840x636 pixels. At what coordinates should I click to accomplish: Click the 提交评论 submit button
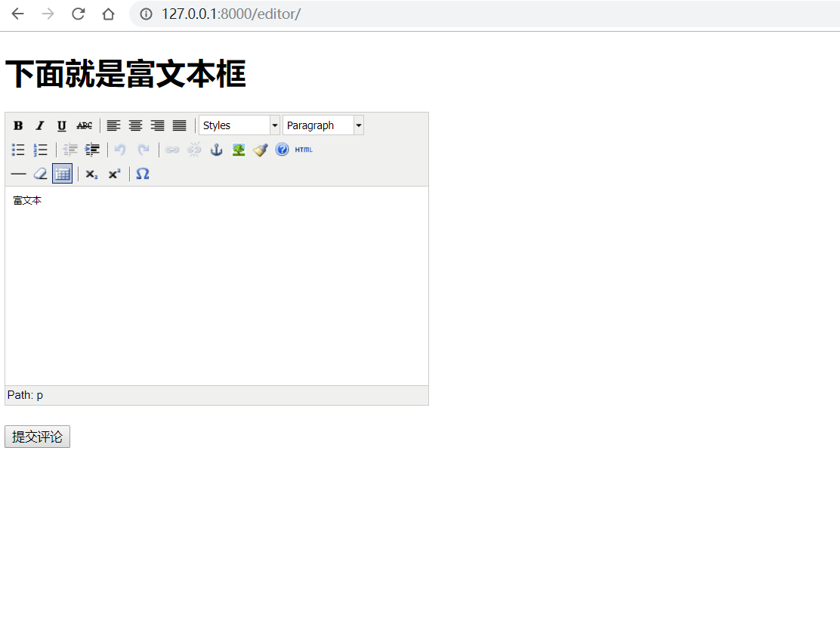click(x=37, y=436)
